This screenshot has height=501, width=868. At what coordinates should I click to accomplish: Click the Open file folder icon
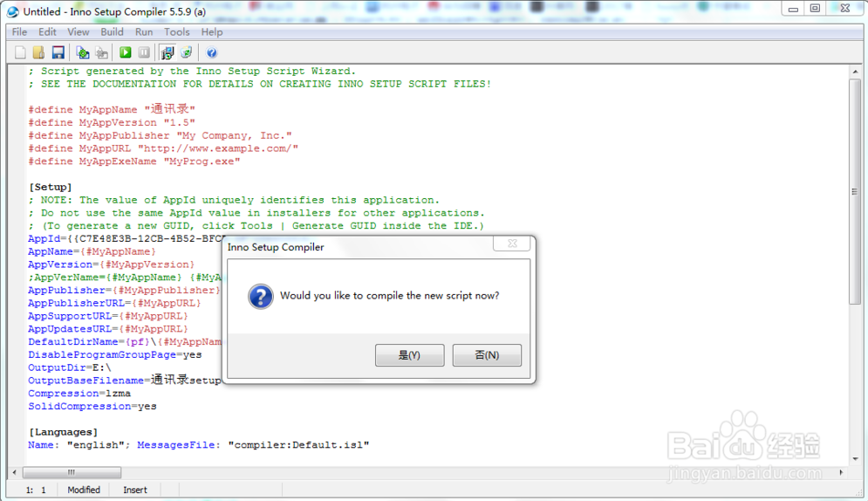[38, 53]
